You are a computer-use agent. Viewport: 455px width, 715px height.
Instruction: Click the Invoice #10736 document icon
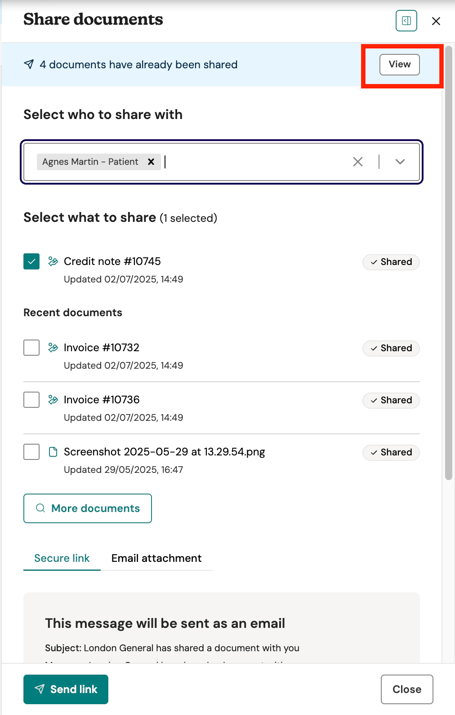point(53,399)
